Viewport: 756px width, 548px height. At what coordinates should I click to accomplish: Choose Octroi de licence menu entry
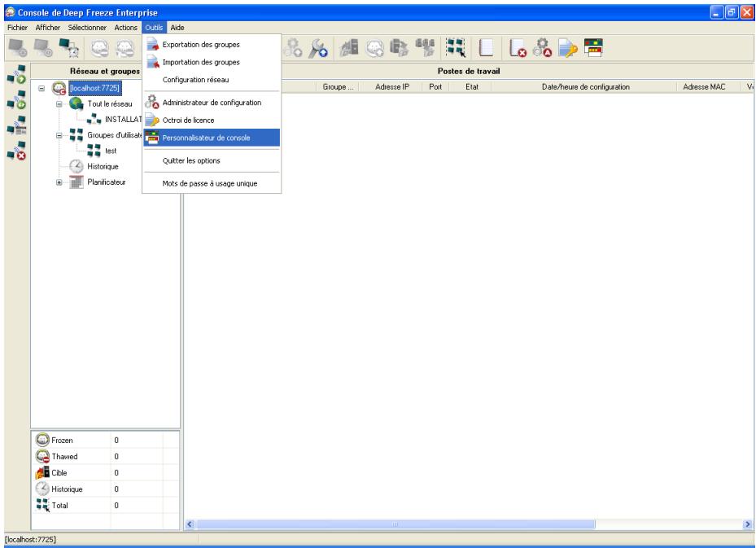212,121
